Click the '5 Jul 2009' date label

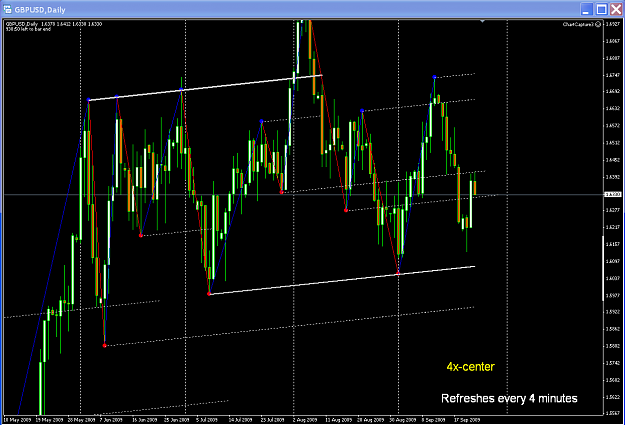207,420
